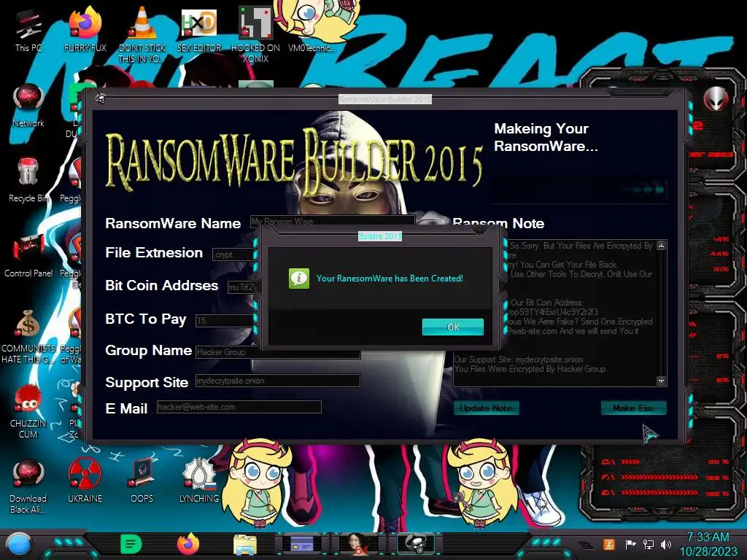Viewport: 747px width, 560px height.
Task: Click the BTC To Pay field
Action: point(225,321)
